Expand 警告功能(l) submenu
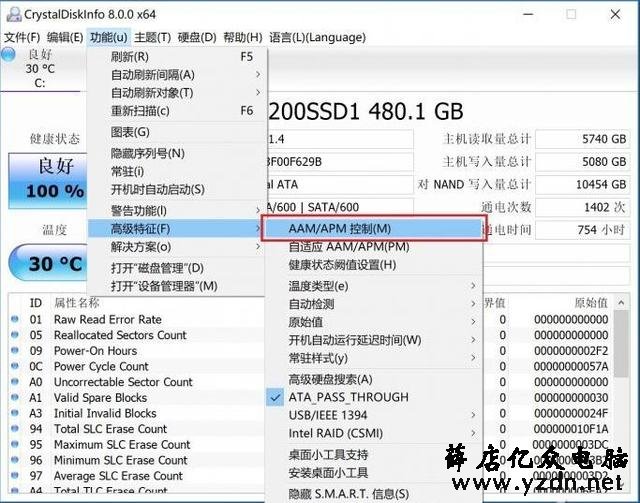640x503 pixels. pos(177,211)
